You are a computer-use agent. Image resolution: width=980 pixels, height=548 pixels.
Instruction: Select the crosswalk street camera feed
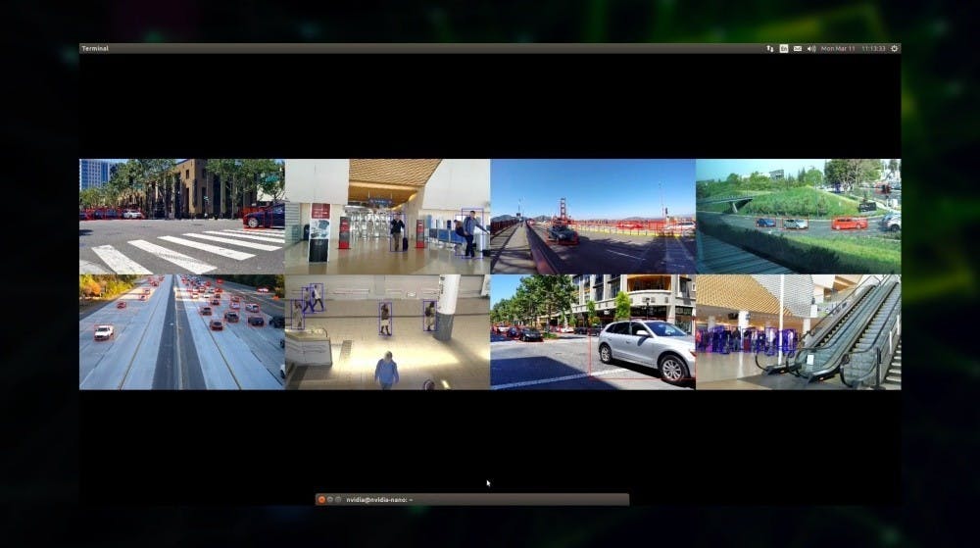[181, 217]
